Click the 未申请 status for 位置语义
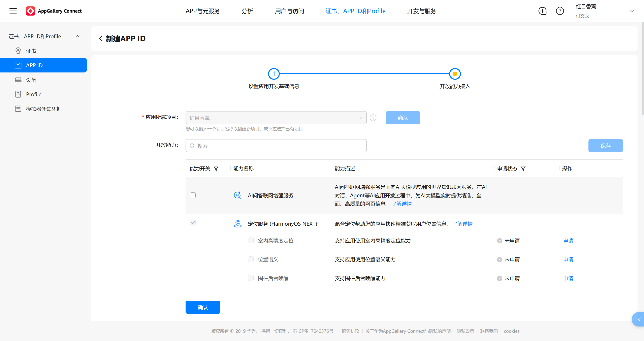This screenshot has height=341, width=644. coord(508,259)
